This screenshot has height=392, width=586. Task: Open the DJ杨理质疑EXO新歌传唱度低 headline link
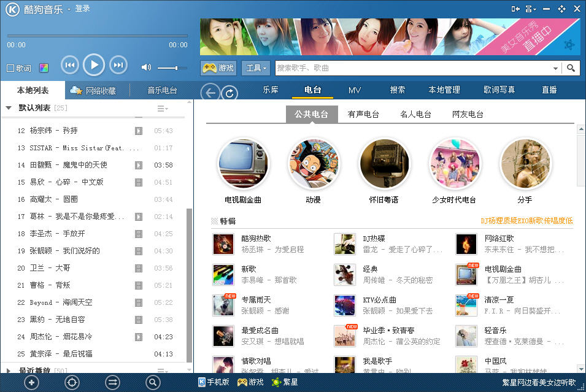pyautogui.click(x=526, y=221)
